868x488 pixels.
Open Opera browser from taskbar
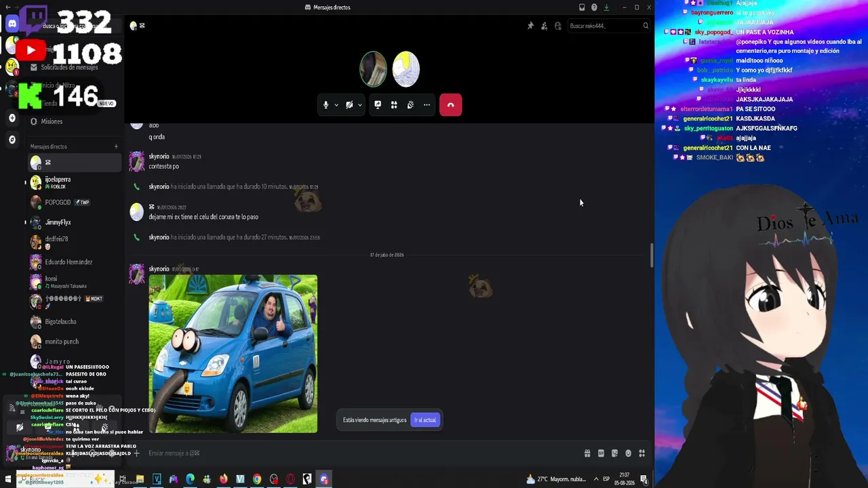click(x=290, y=480)
